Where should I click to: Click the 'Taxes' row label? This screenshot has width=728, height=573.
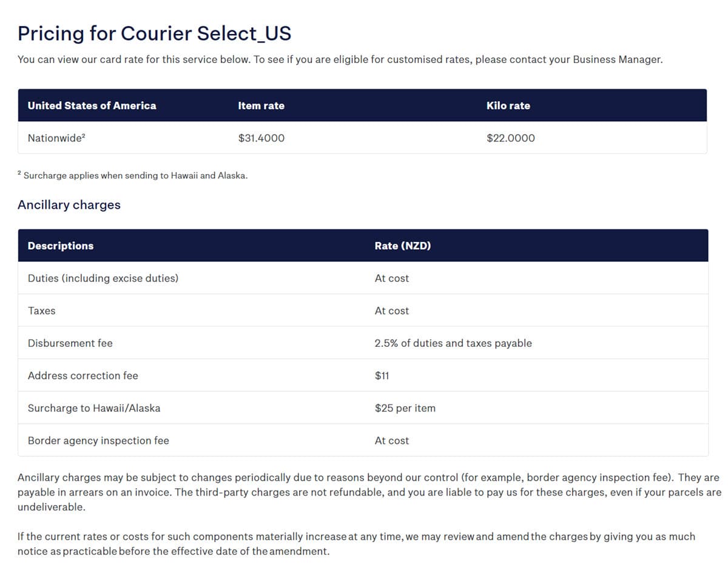[x=41, y=311]
